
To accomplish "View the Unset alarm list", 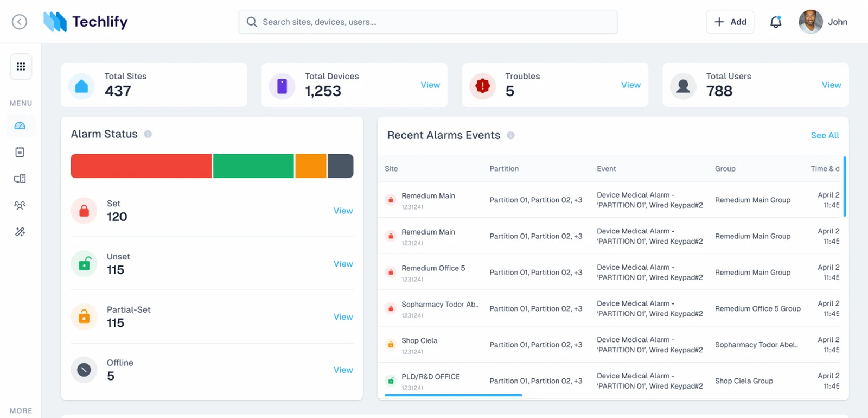I will coord(343,264).
